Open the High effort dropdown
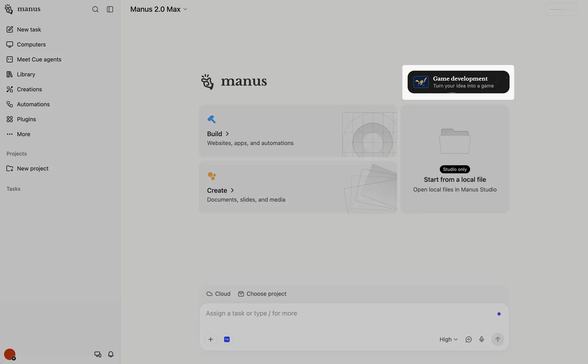 [448, 339]
